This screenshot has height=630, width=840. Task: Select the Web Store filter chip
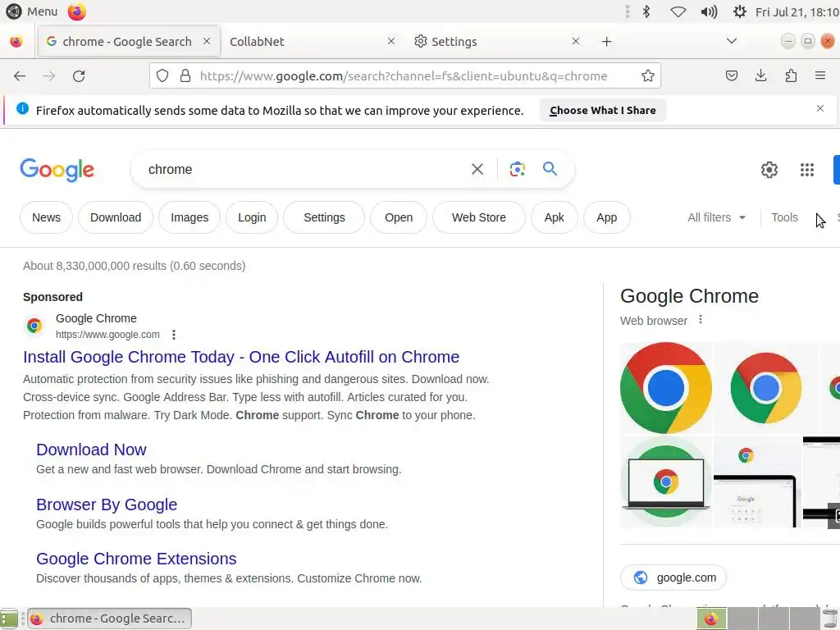(479, 217)
